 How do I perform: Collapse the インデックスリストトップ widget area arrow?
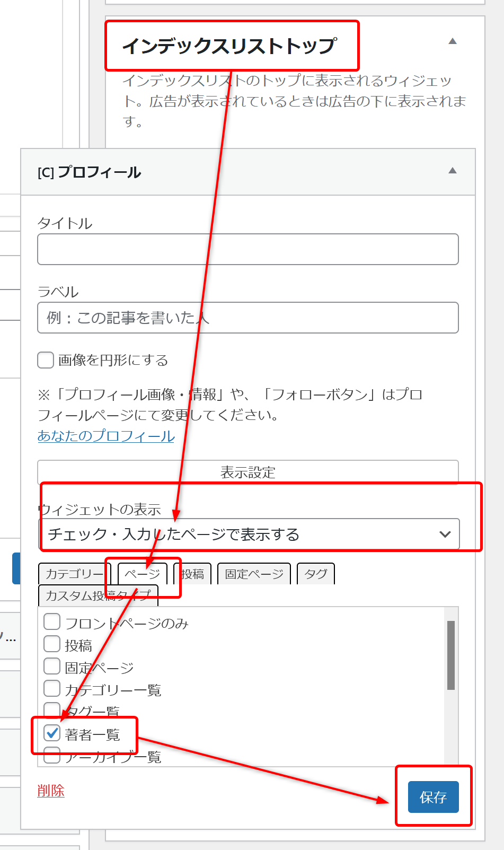coord(452,41)
